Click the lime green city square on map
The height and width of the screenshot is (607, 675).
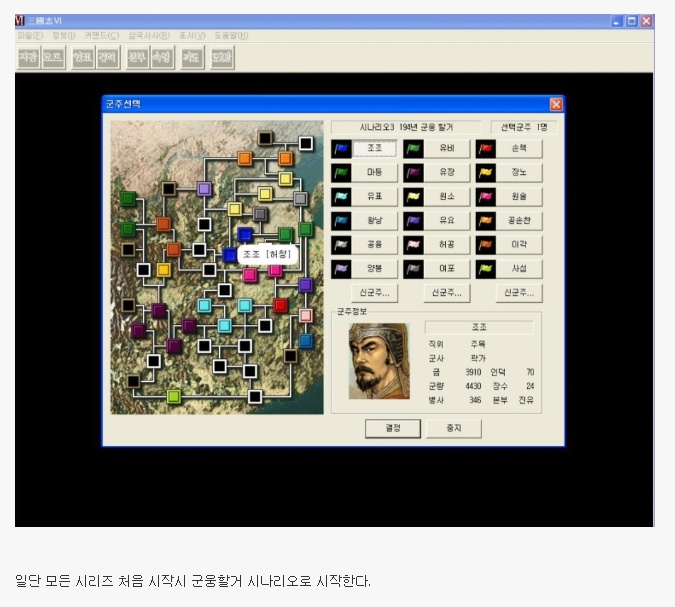pos(174,396)
